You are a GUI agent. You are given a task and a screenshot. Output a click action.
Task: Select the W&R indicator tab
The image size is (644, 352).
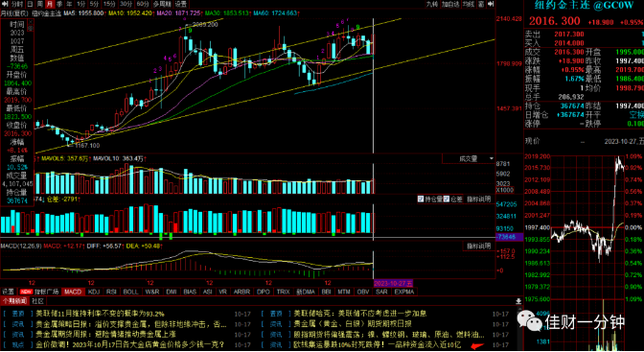(x=152, y=292)
